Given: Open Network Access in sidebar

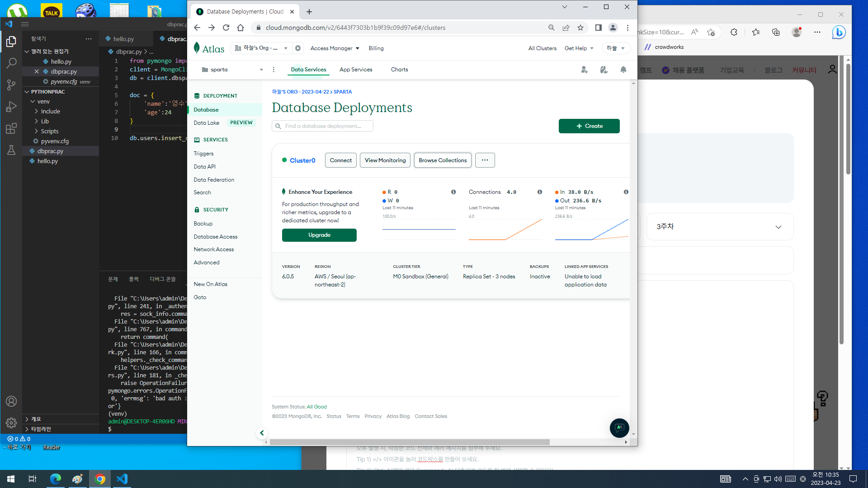Looking at the screenshot, I should click(213, 249).
